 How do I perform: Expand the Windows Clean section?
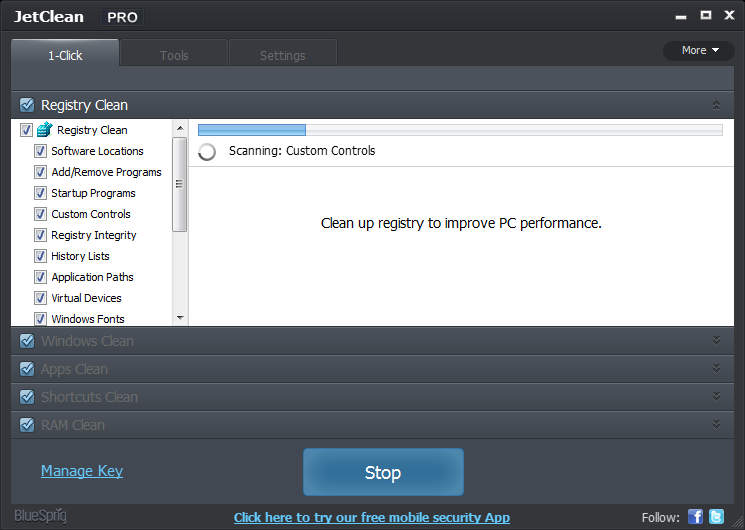[x=716, y=341]
